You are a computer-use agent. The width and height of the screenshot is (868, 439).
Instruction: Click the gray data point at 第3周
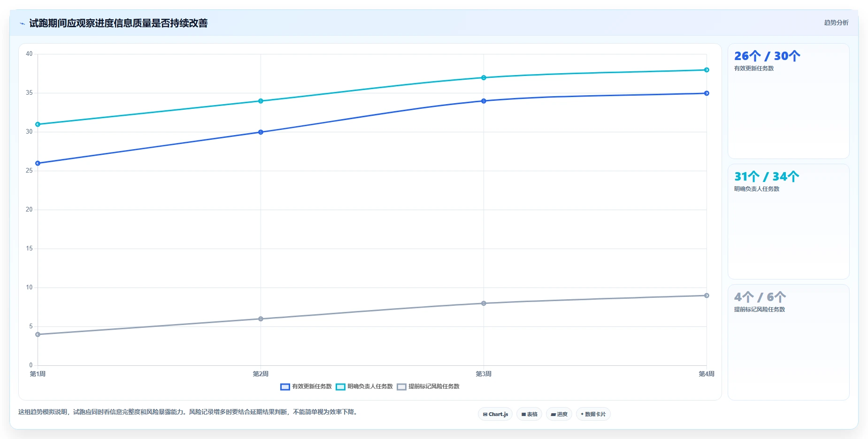[x=484, y=303]
